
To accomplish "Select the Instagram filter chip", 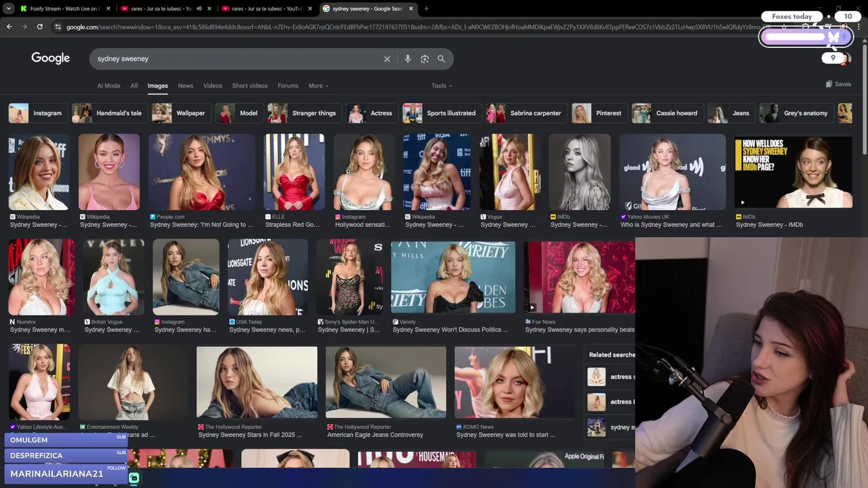I will [x=37, y=113].
